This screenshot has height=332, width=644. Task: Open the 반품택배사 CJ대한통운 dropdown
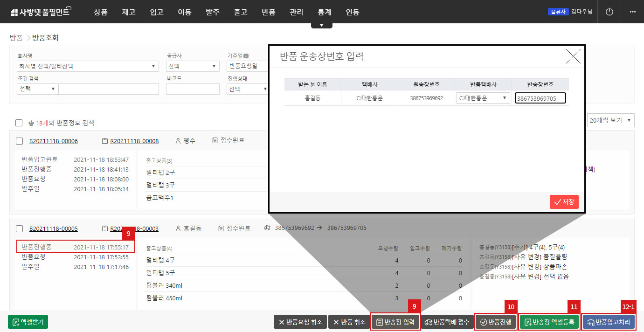[x=483, y=98]
